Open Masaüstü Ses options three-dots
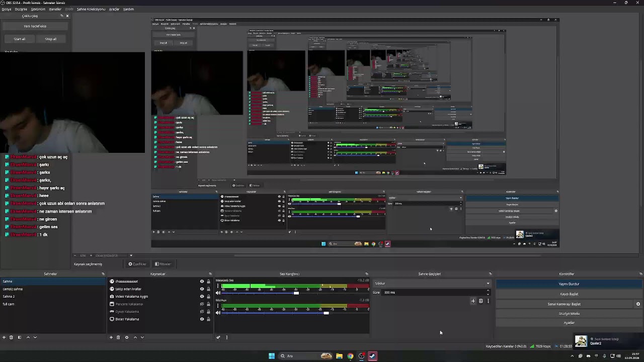Image resolution: width=644 pixels, height=362 pixels. point(218,287)
